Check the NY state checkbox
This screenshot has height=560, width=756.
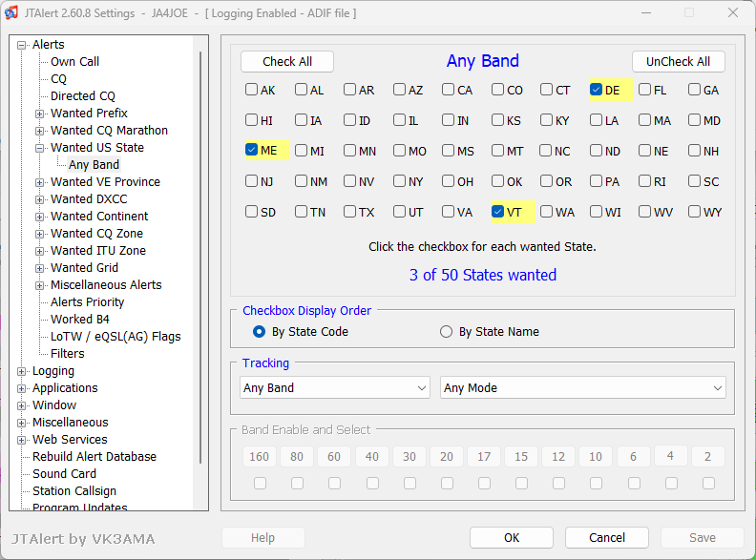coord(399,181)
